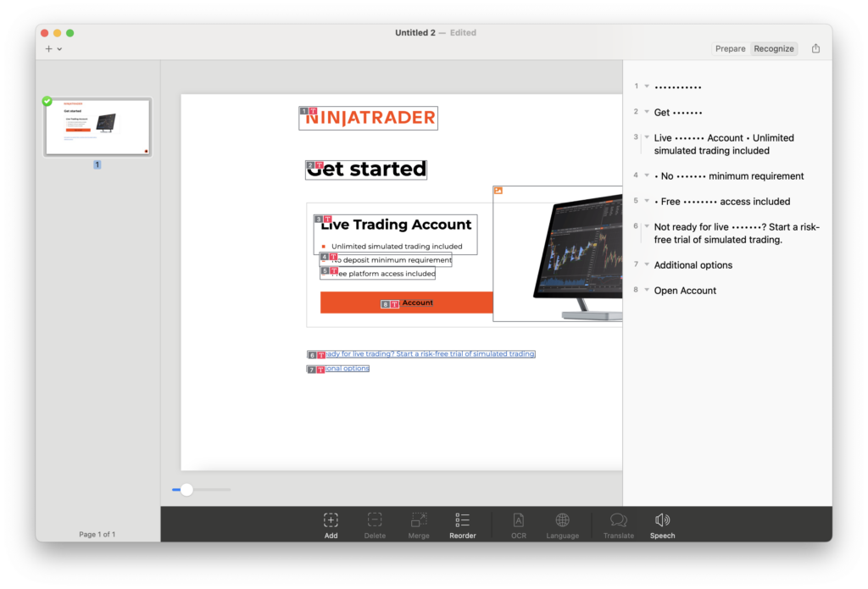Click the Delete region icon
868x589 pixels.
[375, 525]
